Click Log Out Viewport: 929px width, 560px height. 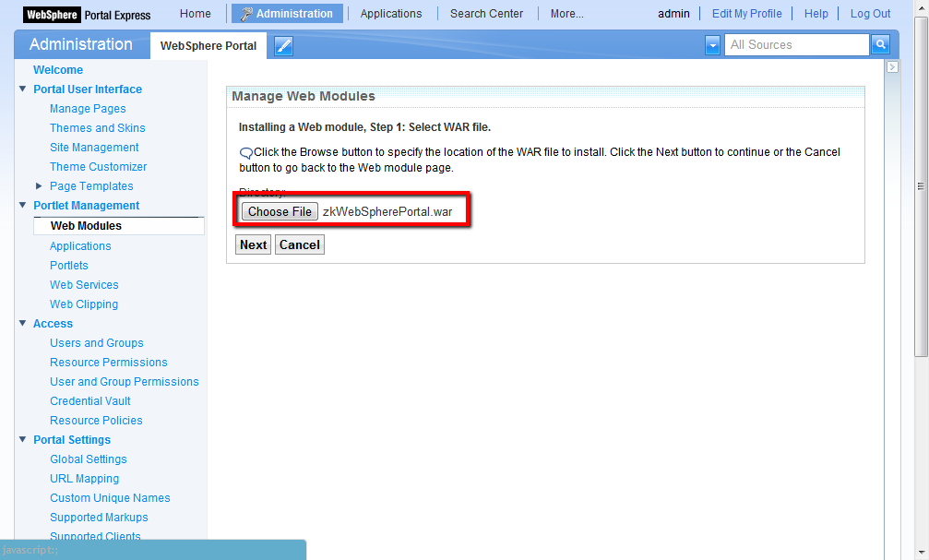click(x=870, y=13)
